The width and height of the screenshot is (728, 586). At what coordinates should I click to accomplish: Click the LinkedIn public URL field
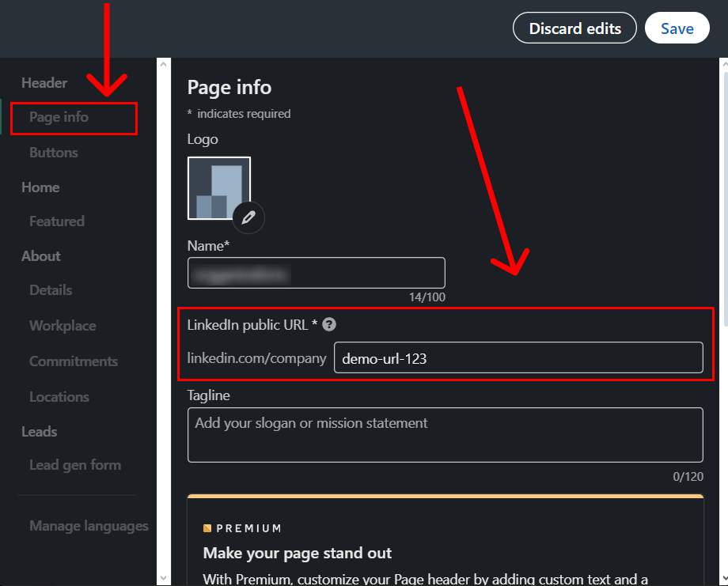coord(518,357)
